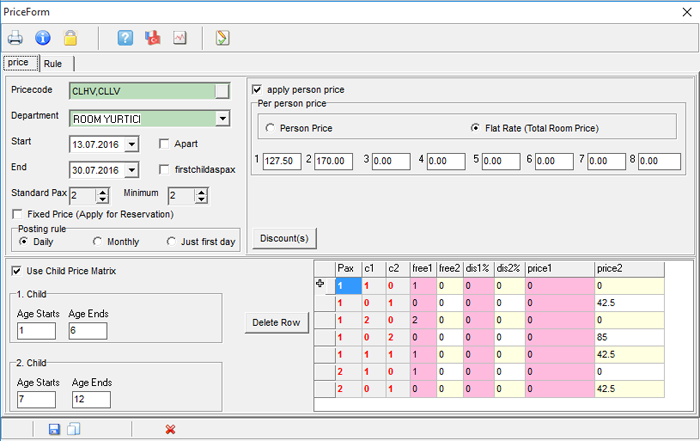Click price2 cell showing 85
700x441 pixels.
(629, 337)
